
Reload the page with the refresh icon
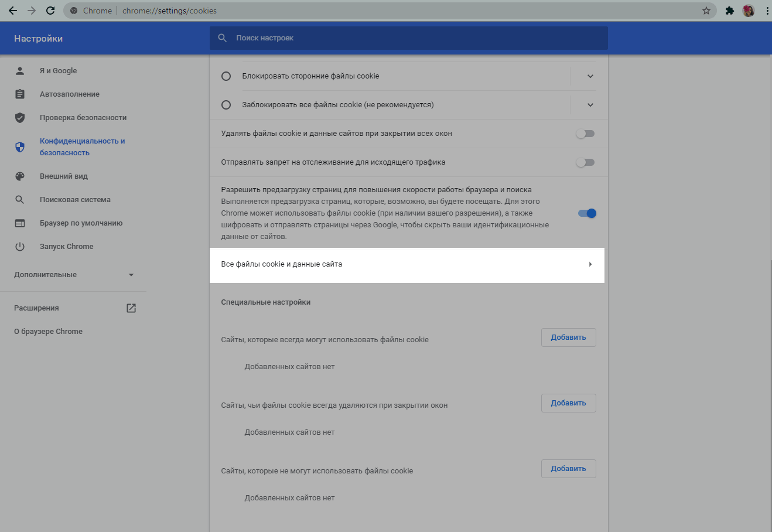click(50, 11)
